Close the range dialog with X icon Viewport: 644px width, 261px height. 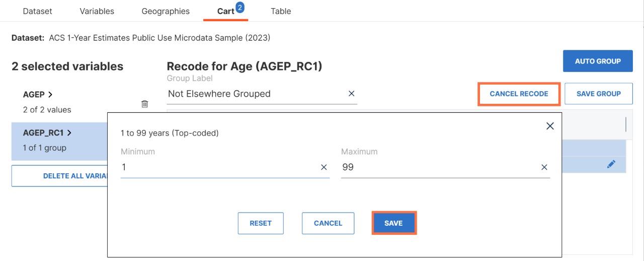coord(550,126)
